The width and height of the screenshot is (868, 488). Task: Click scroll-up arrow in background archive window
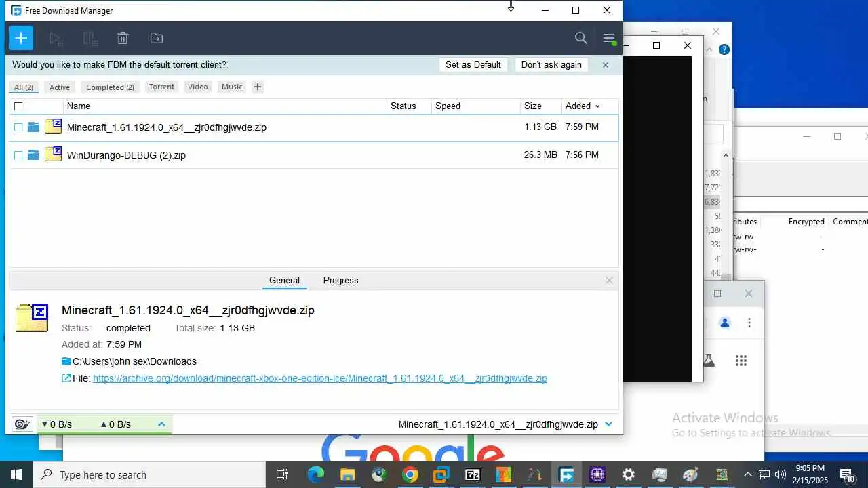click(x=726, y=155)
